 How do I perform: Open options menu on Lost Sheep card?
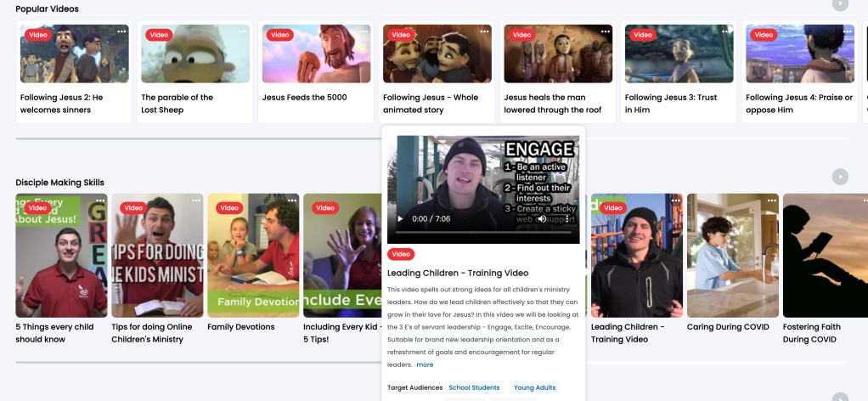click(x=243, y=31)
